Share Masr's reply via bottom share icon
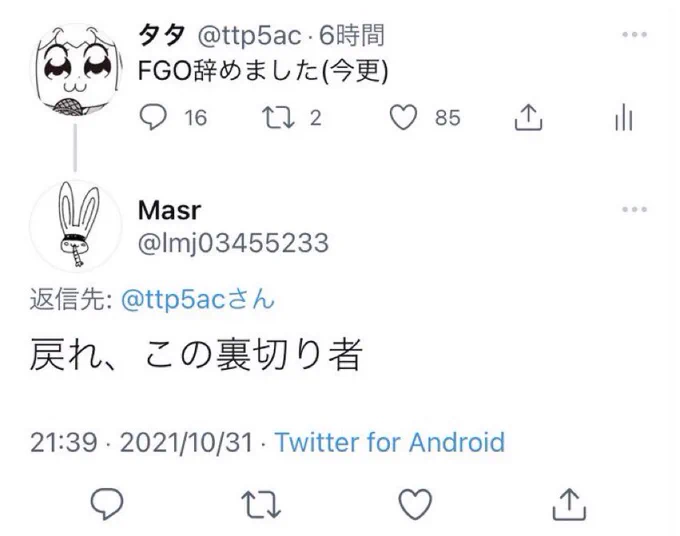 click(x=567, y=501)
